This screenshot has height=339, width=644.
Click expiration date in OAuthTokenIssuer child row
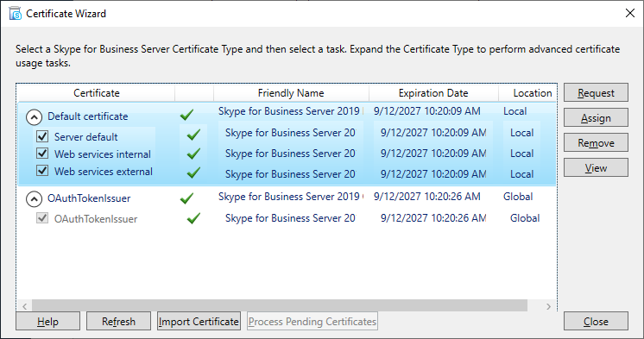(433, 218)
